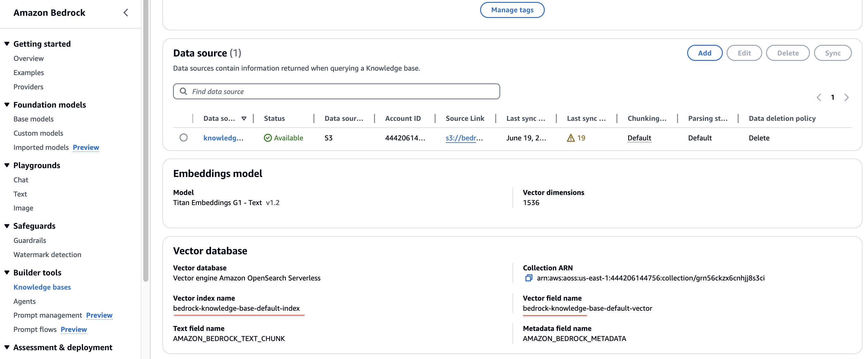
Task: Expand Assessment & deployment section
Action: click(7, 347)
